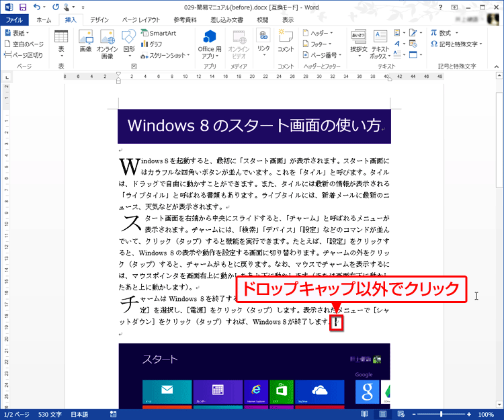Switch to the ホーム tab
Viewport: 504px width, 420px height.
click(44, 20)
